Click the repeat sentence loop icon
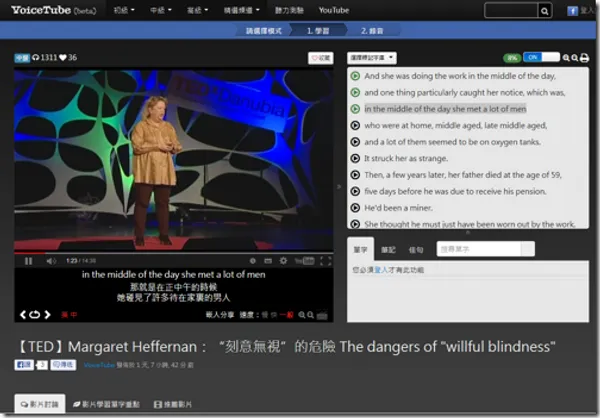The height and width of the screenshot is (418, 600). [35, 314]
